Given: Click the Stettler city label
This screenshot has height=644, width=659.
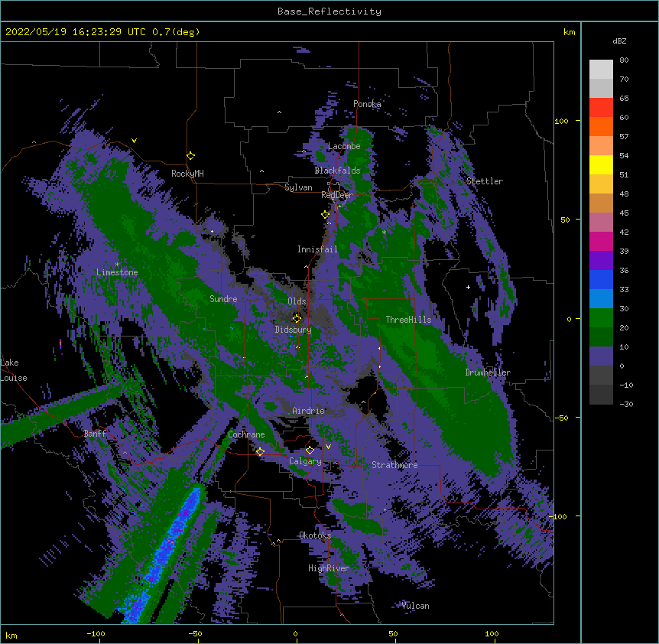Looking at the screenshot, I should point(484,181).
